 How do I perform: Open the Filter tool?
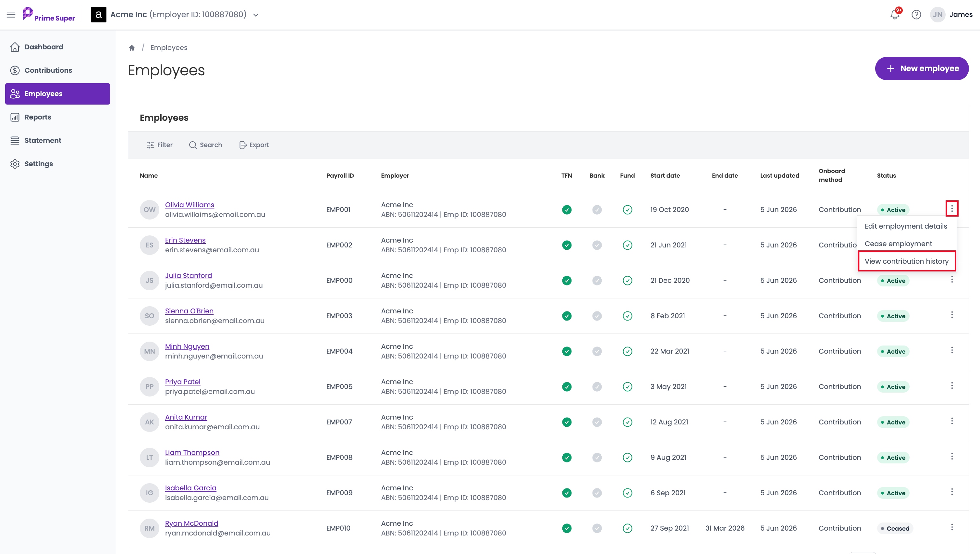(x=159, y=145)
